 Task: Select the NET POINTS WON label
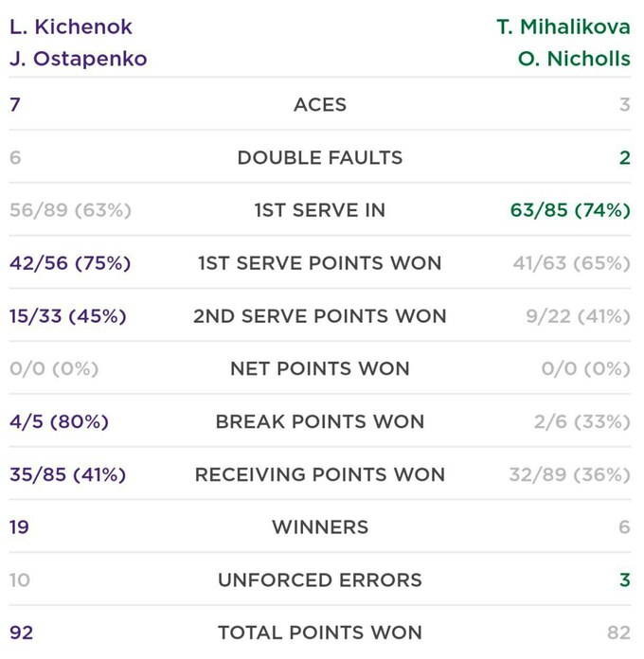320,368
